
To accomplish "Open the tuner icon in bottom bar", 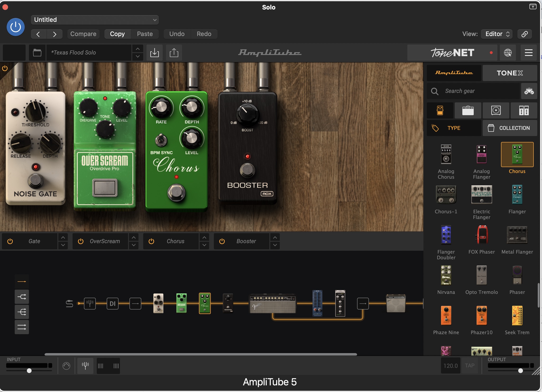I will (85, 366).
